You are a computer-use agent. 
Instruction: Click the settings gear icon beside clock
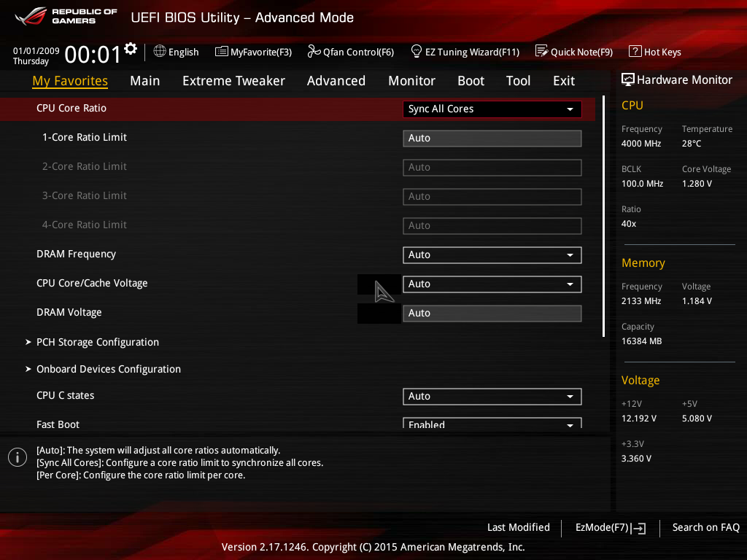click(131, 49)
